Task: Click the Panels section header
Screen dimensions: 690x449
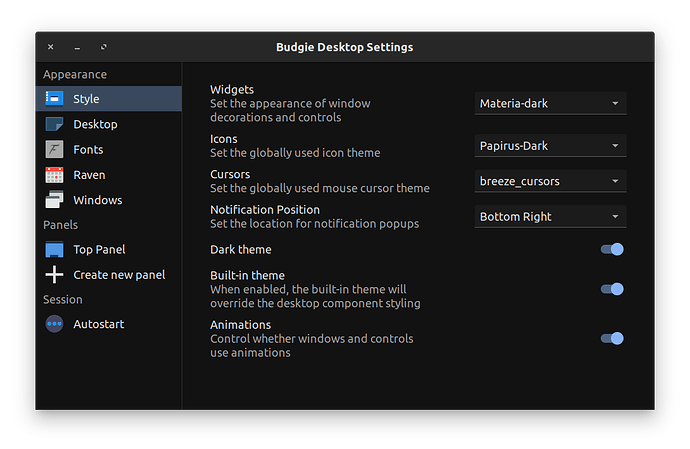Action: [x=60, y=225]
